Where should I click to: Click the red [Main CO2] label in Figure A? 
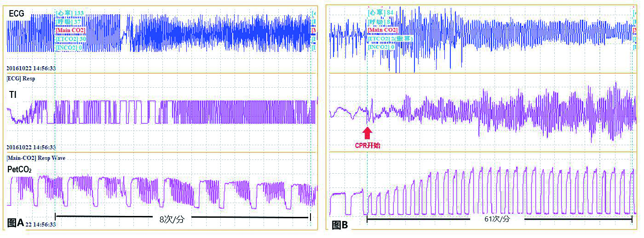pos(70,30)
